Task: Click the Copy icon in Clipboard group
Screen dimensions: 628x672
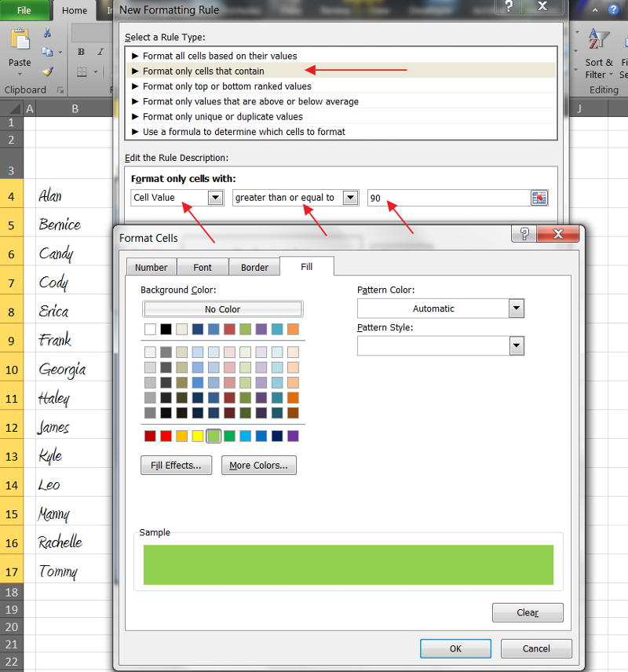Action: point(47,52)
